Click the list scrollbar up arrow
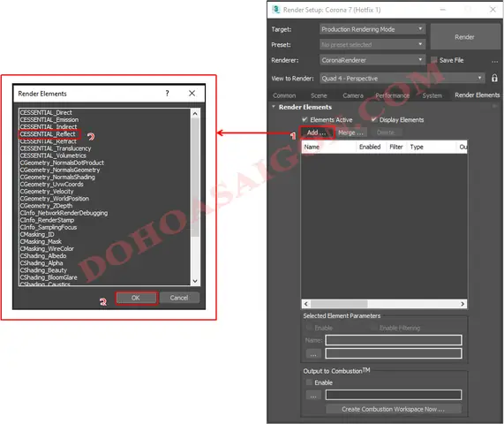 click(x=195, y=113)
